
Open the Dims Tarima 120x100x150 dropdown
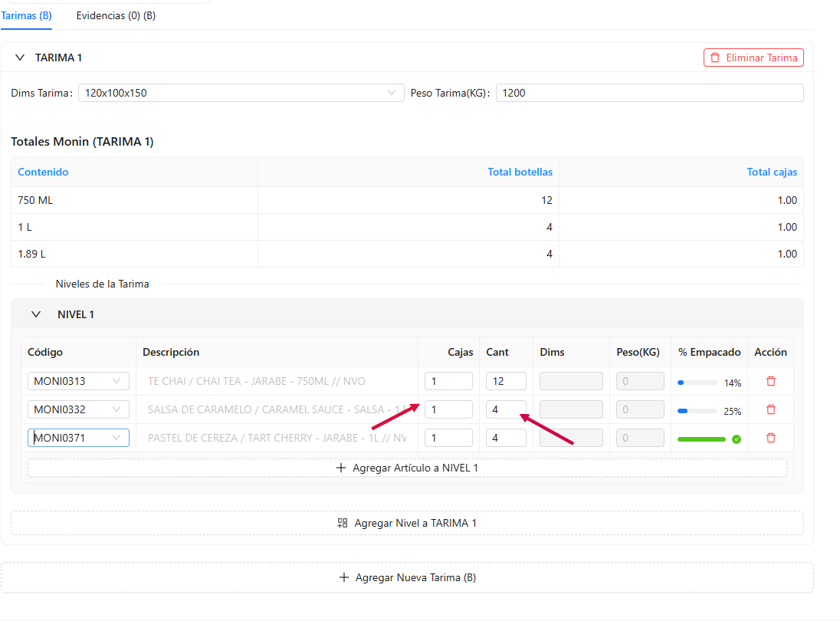click(x=241, y=93)
